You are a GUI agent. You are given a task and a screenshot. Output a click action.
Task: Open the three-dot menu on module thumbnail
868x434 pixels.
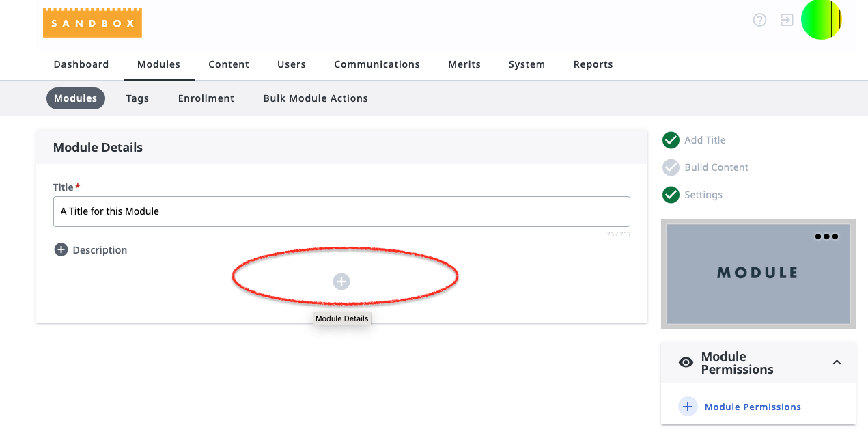click(x=826, y=236)
